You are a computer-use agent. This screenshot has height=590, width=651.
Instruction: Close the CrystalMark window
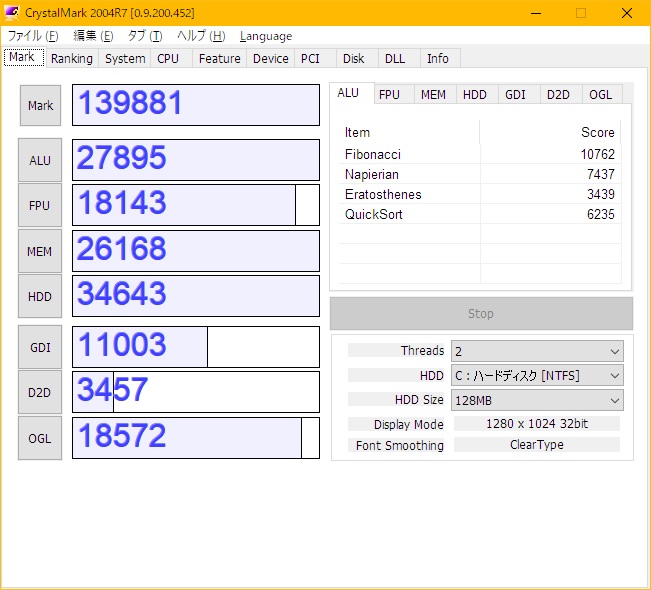(627, 13)
